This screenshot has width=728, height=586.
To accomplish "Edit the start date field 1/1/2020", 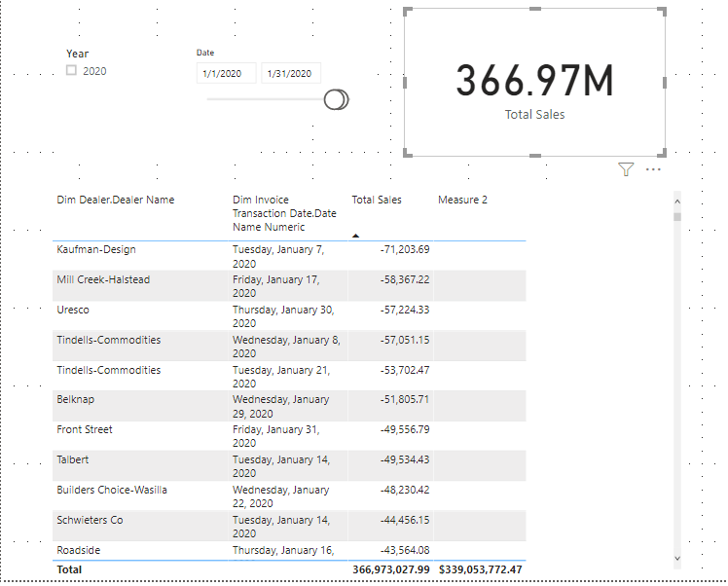I will (226, 73).
